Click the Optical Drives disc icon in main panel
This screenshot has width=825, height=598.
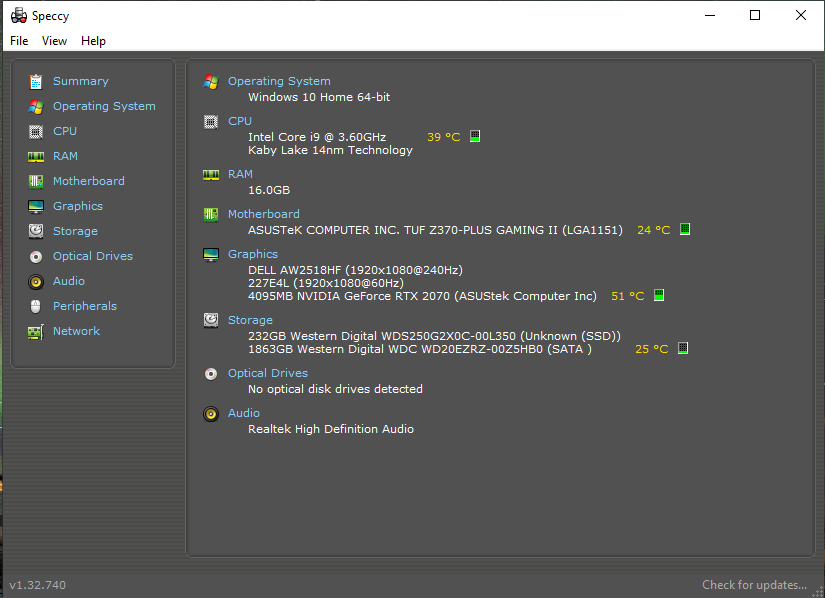pyautogui.click(x=211, y=374)
